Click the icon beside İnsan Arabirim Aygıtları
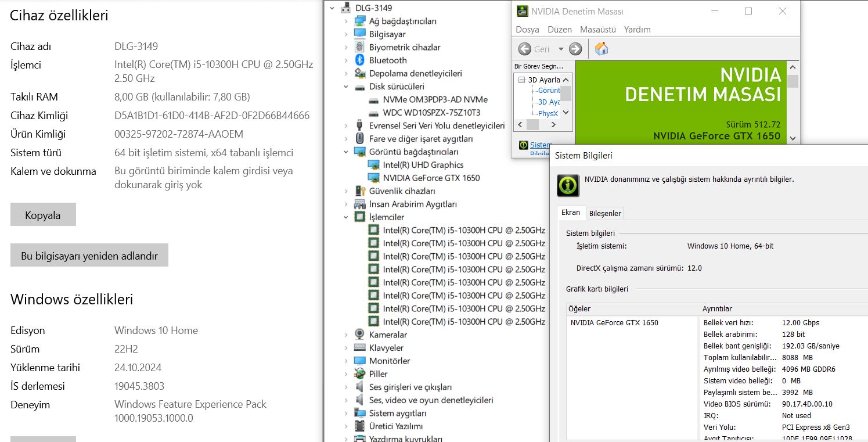 360,204
